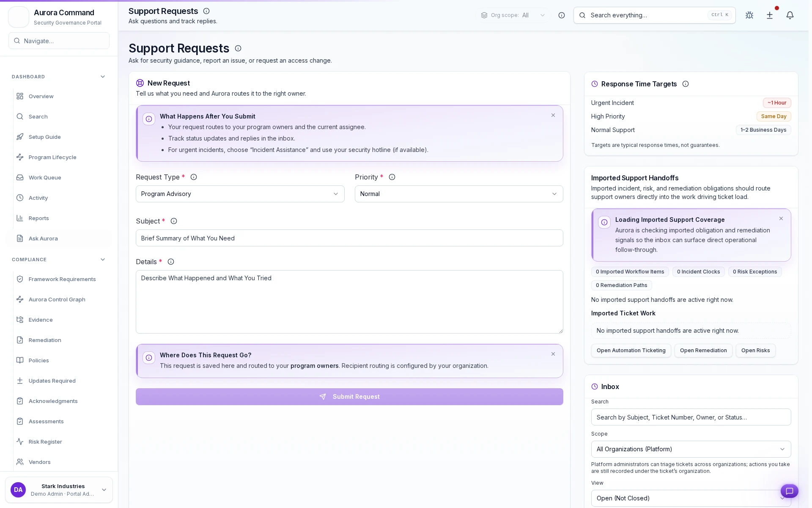Viewport: 812px width, 508px height.
Task: Click the plus icon to add a new item
Action: 770,15
